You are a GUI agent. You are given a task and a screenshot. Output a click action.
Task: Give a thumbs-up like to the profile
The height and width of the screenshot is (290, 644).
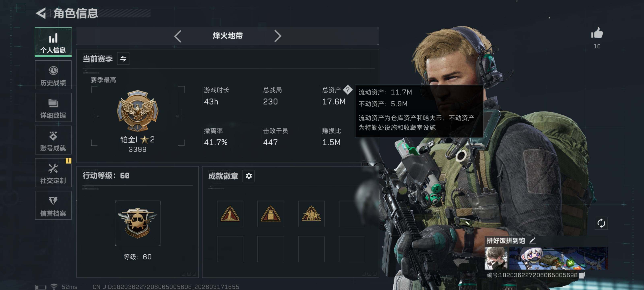click(x=597, y=33)
